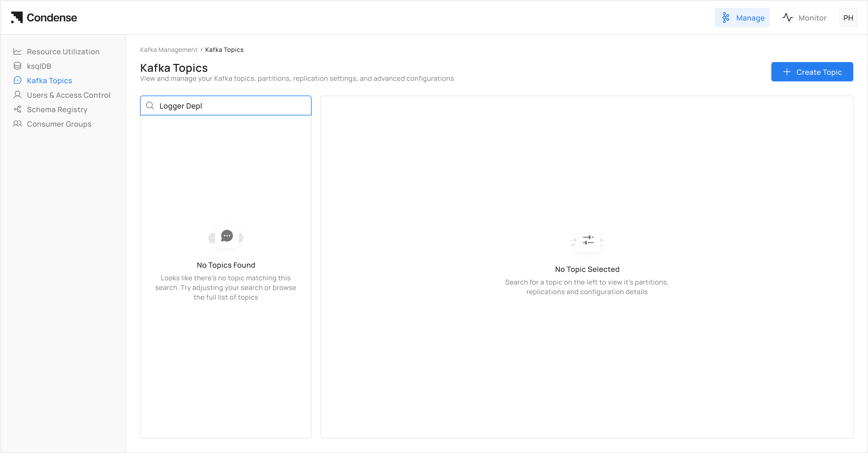Screen dimensions: 868x453
Task: Click the Consumer Groups people icon
Action: [x=17, y=124]
